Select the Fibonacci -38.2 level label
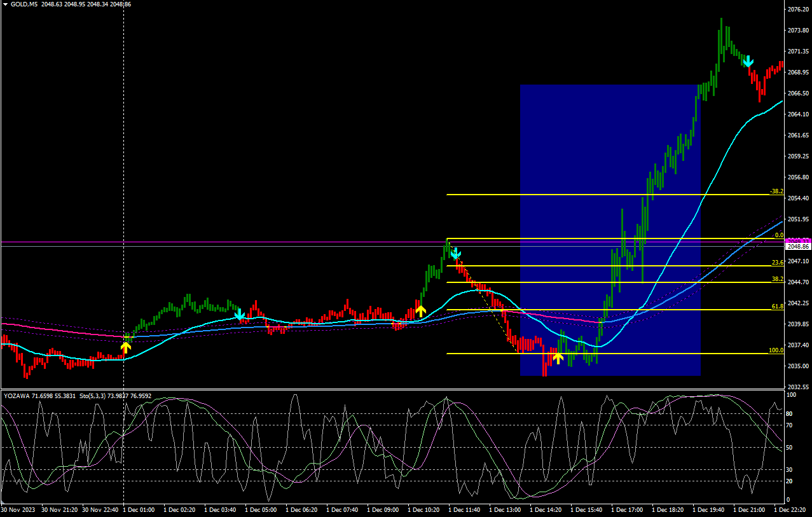This screenshot has width=812, height=517. [776, 191]
